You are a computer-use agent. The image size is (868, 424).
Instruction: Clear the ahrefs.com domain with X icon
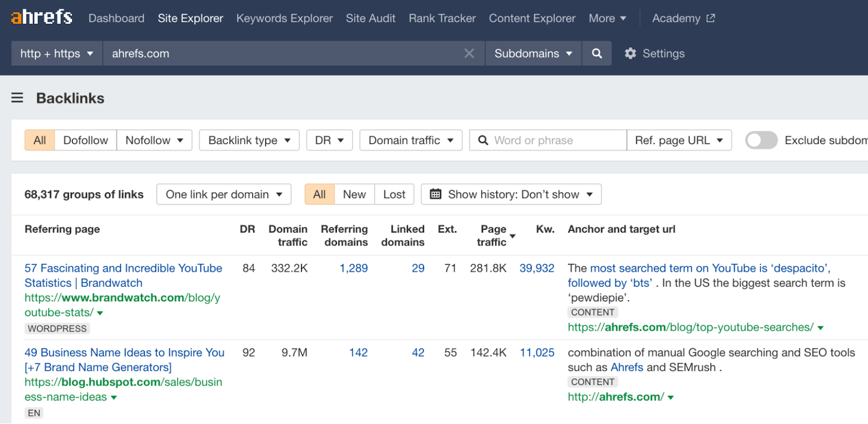coord(469,53)
